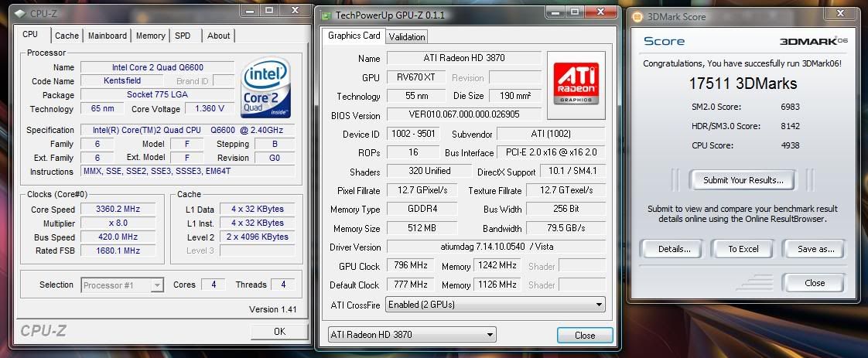
Task: Click the ATI Radeon Graphics logo
Action: [576, 84]
